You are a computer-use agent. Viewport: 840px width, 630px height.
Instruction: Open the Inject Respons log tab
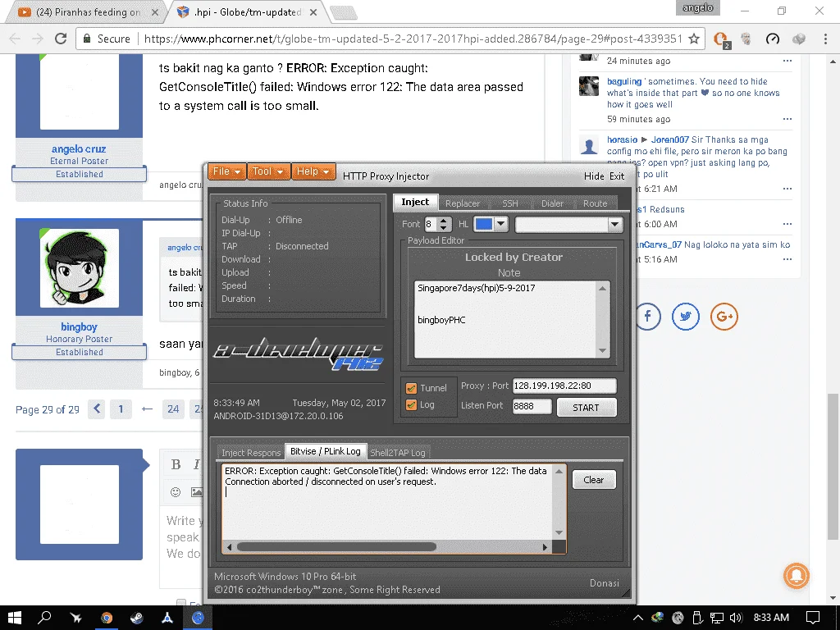[251, 453]
